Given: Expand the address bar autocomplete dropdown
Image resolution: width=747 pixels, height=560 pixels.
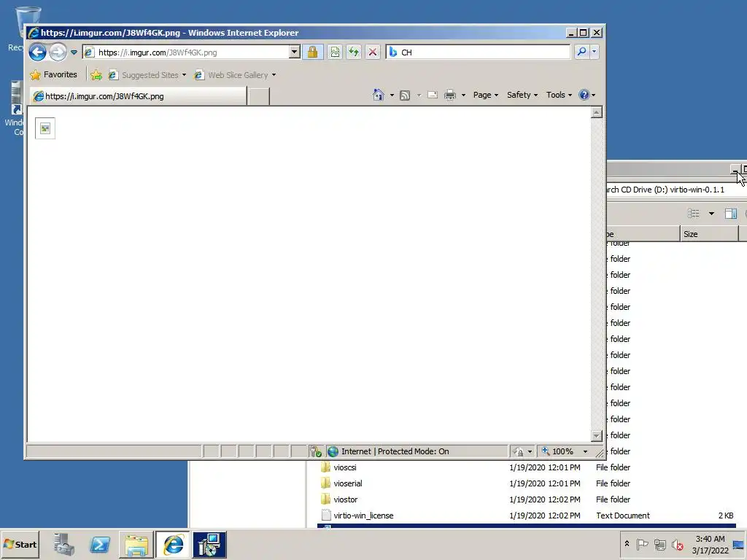Looking at the screenshot, I should [x=295, y=52].
